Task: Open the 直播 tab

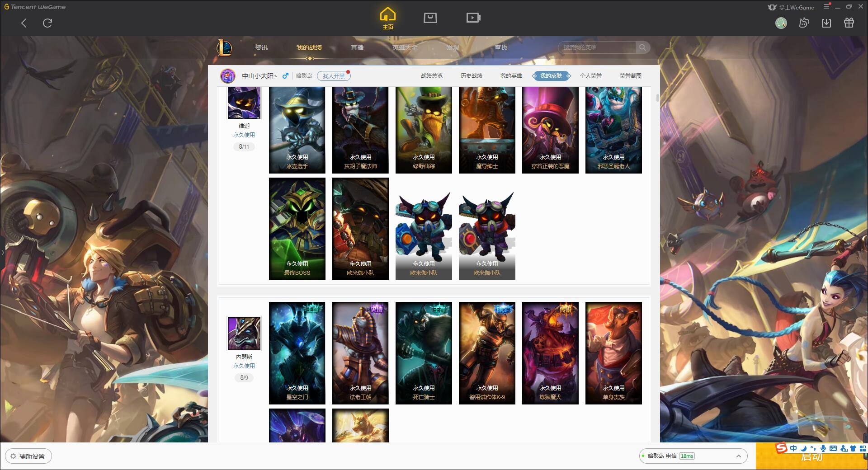Action: point(357,47)
